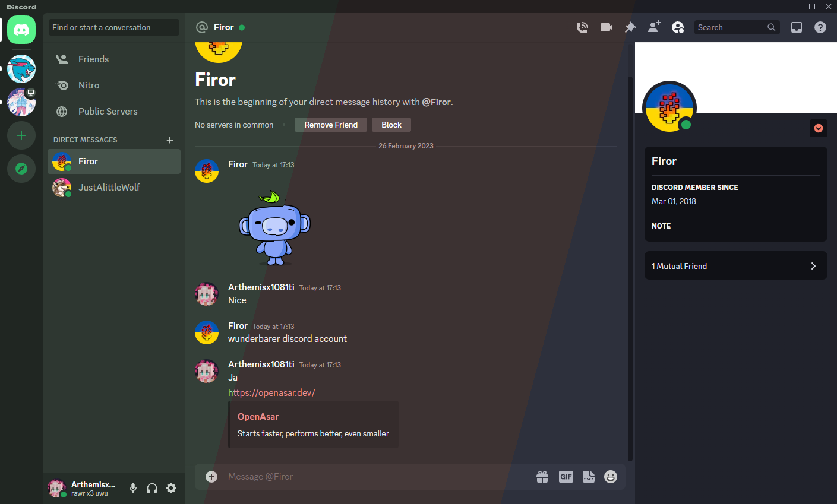The width and height of the screenshot is (837, 504).
Task: Open the inbox icon
Action: pyautogui.click(x=797, y=27)
